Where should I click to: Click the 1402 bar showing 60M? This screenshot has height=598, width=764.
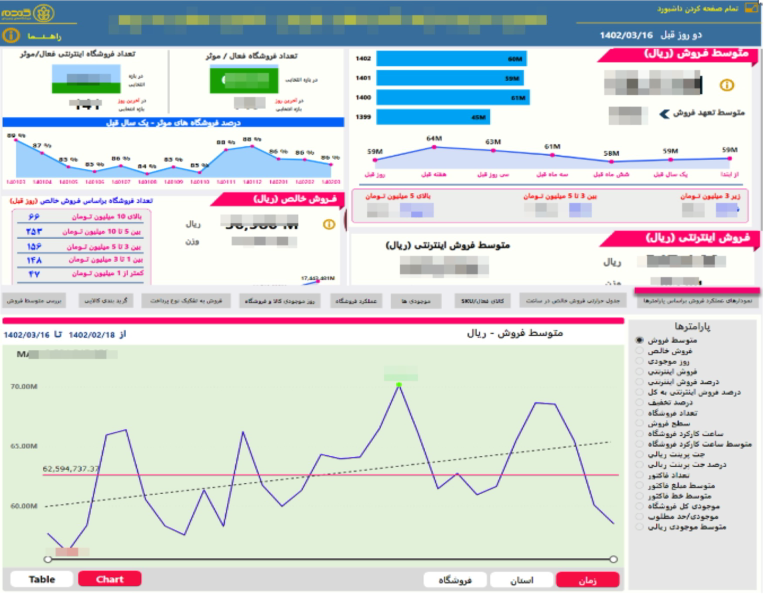[x=451, y=58]
